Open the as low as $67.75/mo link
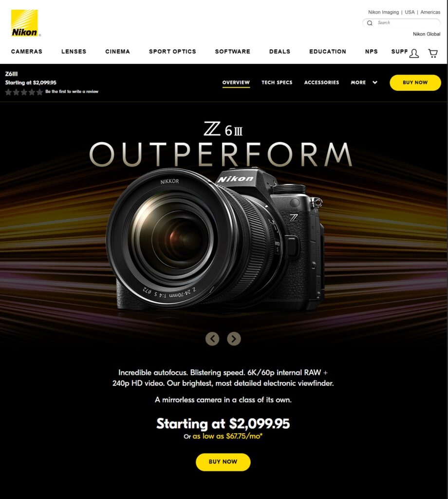Screen dimensions: 448x499 227,436
